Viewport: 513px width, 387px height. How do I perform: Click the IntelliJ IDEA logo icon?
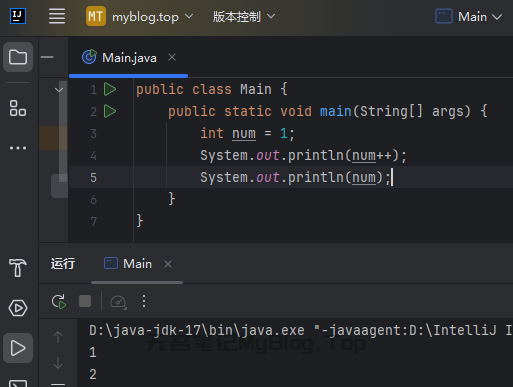click(x=18, y=16)
